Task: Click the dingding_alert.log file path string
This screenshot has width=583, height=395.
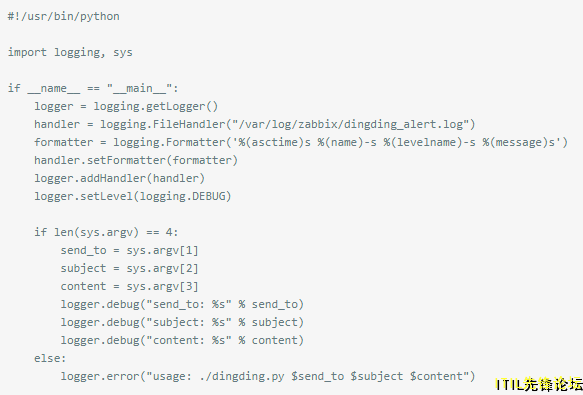Action: [x=350, y=124]
